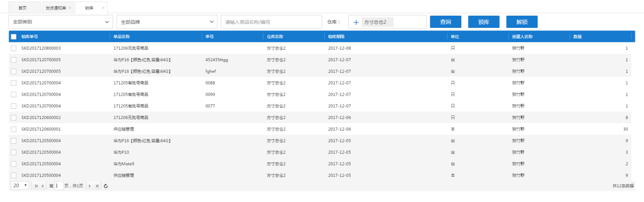The width and height of the screenshot is (644, 202).
Task: Click the blue 解锁 button
Action: 522,22
